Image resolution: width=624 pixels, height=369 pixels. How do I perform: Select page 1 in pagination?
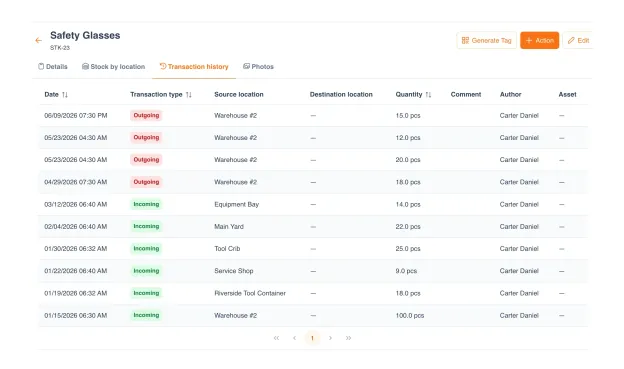pos(312,338)
